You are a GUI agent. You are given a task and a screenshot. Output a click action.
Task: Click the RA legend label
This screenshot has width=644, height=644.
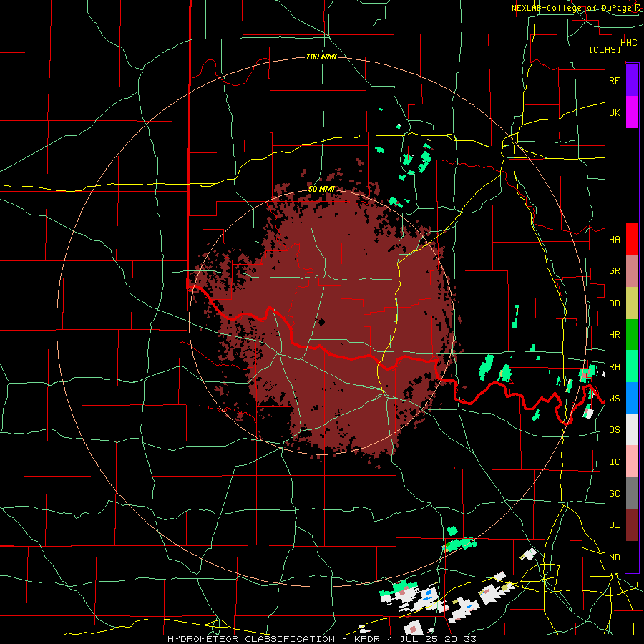(614, 366)
